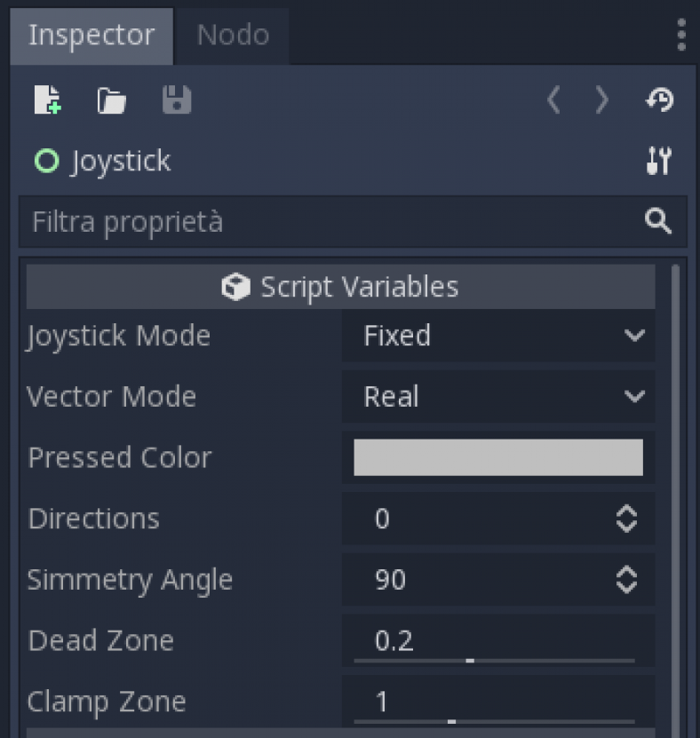The width and height of the screenshot is (700, 738).
Task: Navigate forward with the right chevron arrow
Action: point(601,100)
